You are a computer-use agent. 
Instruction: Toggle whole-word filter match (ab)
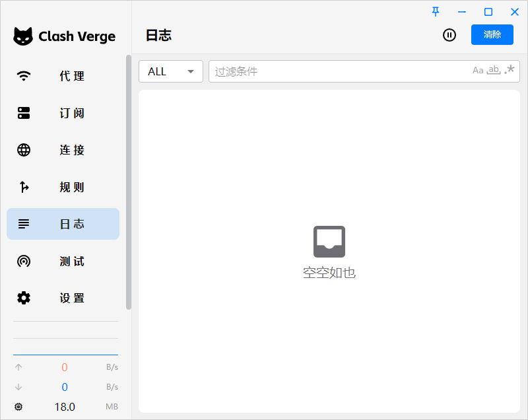493,70
